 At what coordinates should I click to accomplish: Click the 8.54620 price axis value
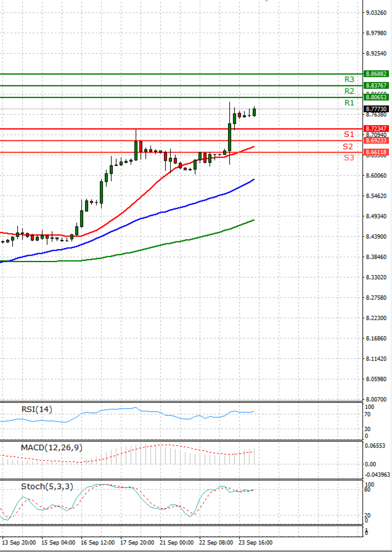(x=376, y=196)
